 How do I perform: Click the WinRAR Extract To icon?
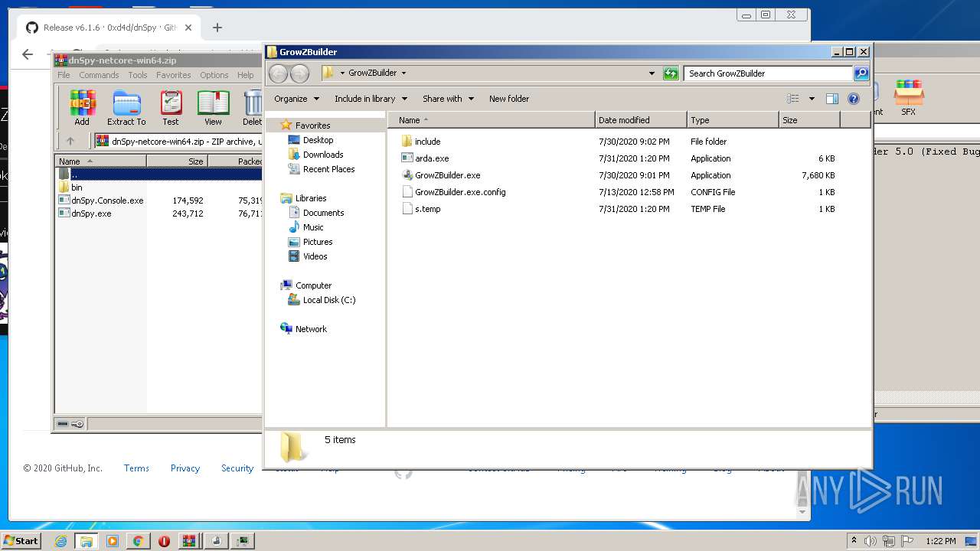point(126,103)
